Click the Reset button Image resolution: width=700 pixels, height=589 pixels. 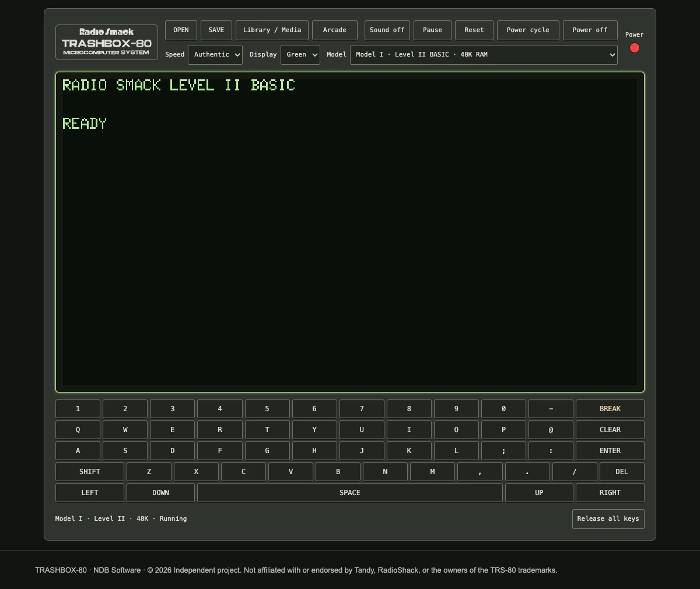click(474, 30)
